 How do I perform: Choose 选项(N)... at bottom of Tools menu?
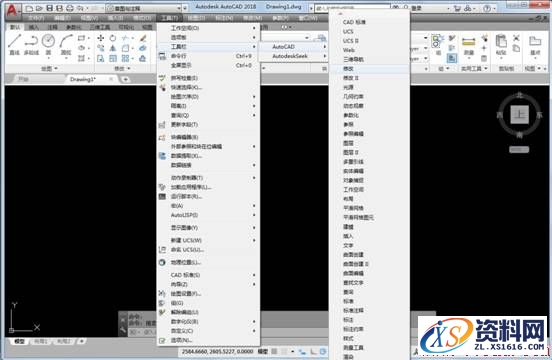click(x=208, y=340)
